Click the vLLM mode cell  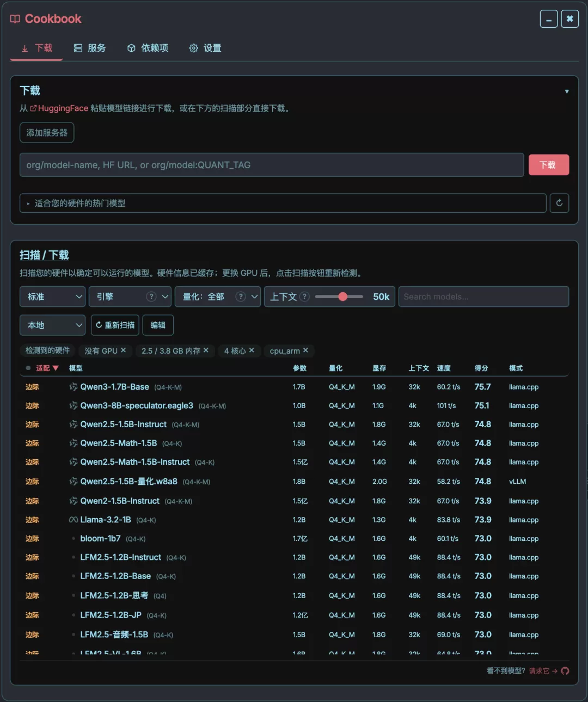coord(517,482)
